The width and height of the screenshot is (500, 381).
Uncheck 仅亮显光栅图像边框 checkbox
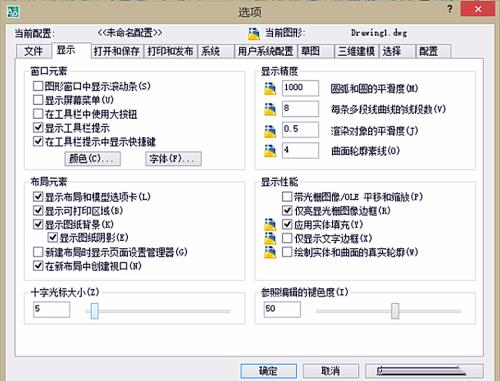287,210
